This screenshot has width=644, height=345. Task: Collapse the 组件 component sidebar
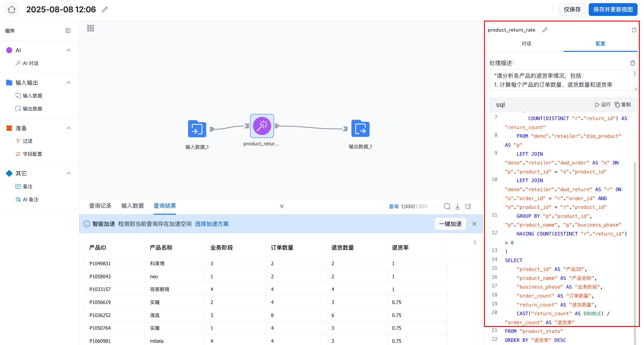coord(68,31)
